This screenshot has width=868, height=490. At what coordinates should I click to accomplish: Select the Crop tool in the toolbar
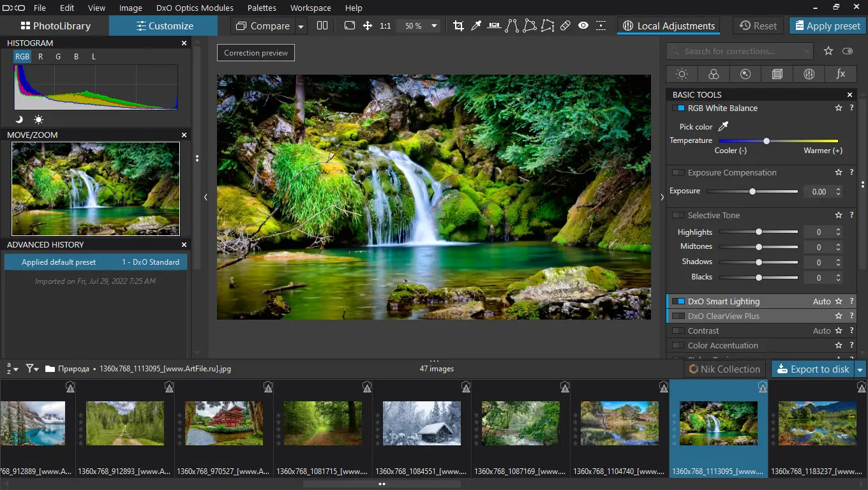click(x=458, y=26)
